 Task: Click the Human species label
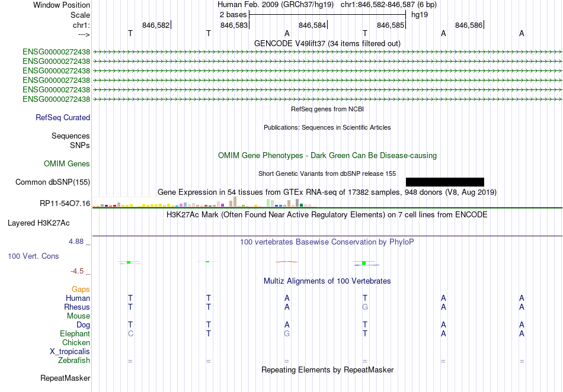click(x=78, y=298)
